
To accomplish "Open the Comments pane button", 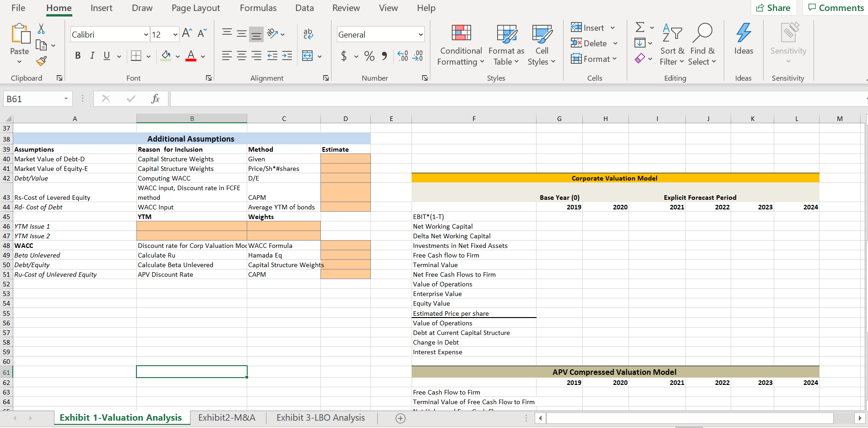I will pyautogui.click(x=835, y=8).
